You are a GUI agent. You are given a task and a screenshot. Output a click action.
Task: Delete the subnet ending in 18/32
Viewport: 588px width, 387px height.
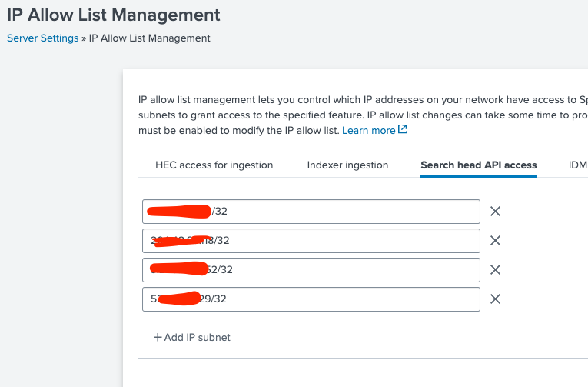click(x=496, y=241)
